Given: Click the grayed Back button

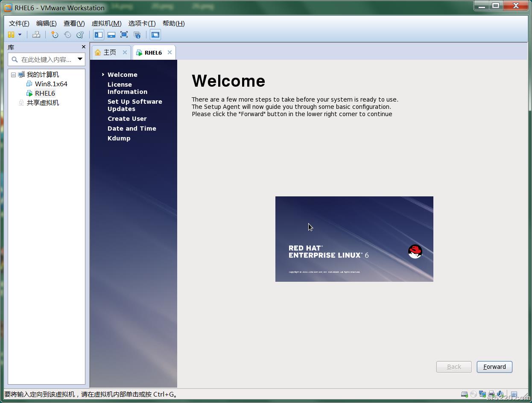Looking at the screenshot, I should click(x=454, y=367).
